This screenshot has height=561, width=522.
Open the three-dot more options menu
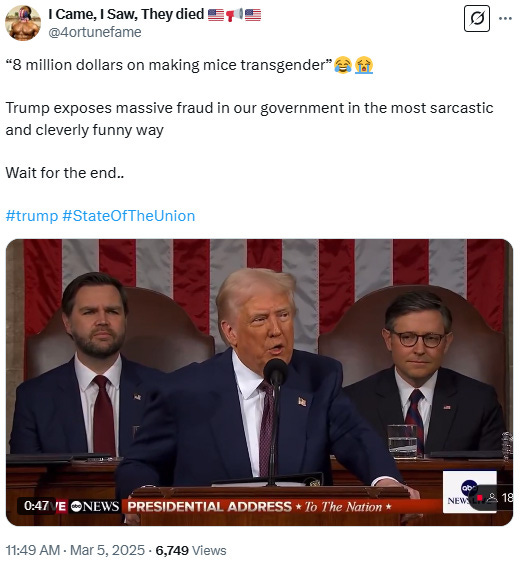pos(505,18)
